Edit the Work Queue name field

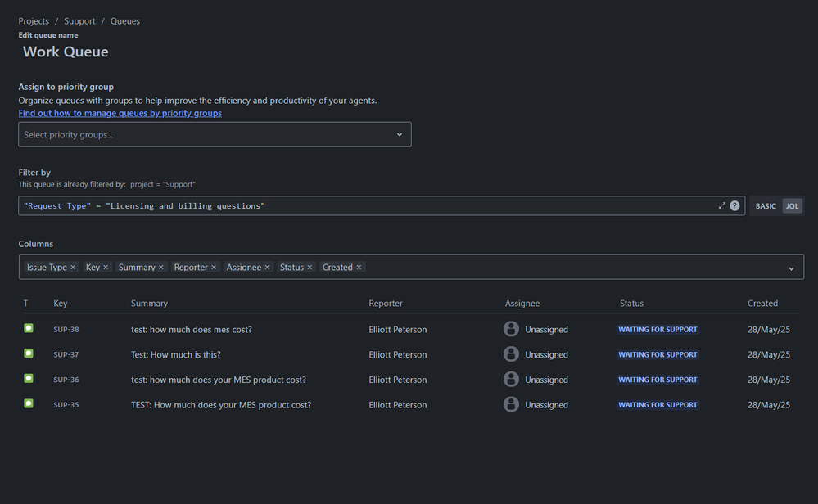[x=66, y=52]
